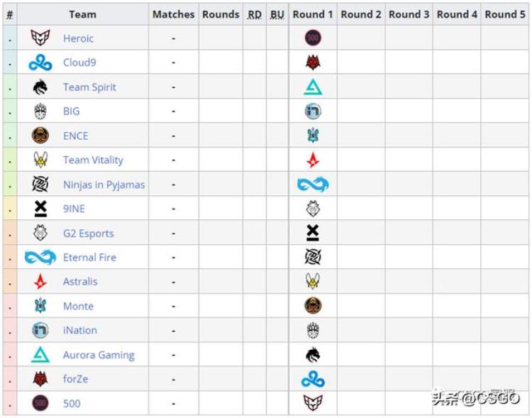Click the Eternal Fire logo in NIP's Round 1 cell
The height and width of the screenshot is (418, 532).
point(313,185)
